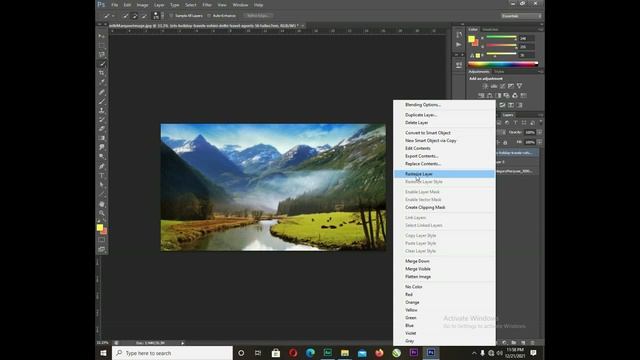Open the Color panel flyout menu
This screenshot has width=640, height=360.
click(x=540, y=29)
